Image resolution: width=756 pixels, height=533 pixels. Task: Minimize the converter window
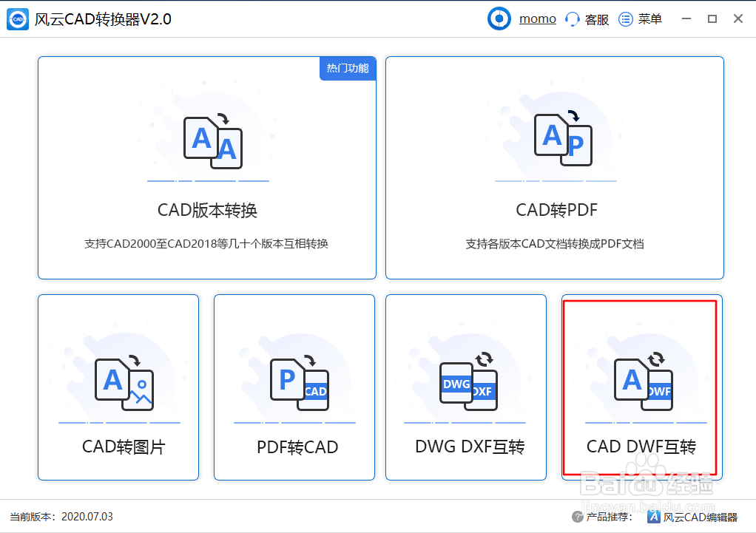pos(686,18)
